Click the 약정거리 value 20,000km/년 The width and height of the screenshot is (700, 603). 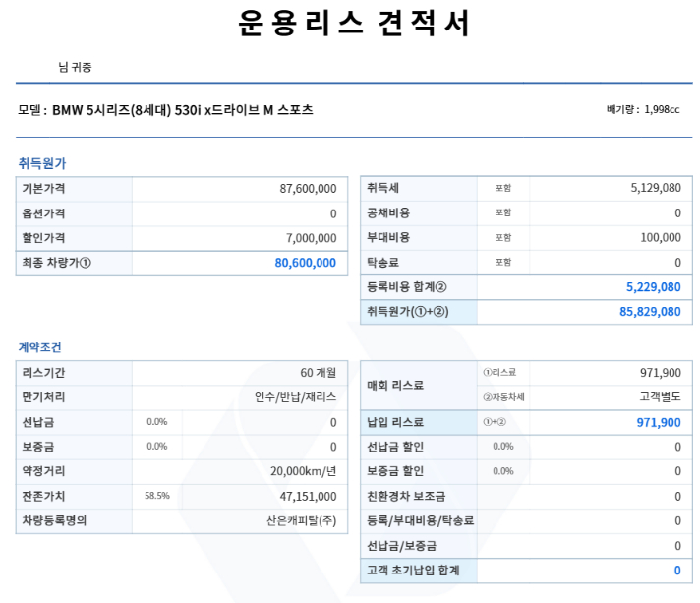click(x=303, y=471)
